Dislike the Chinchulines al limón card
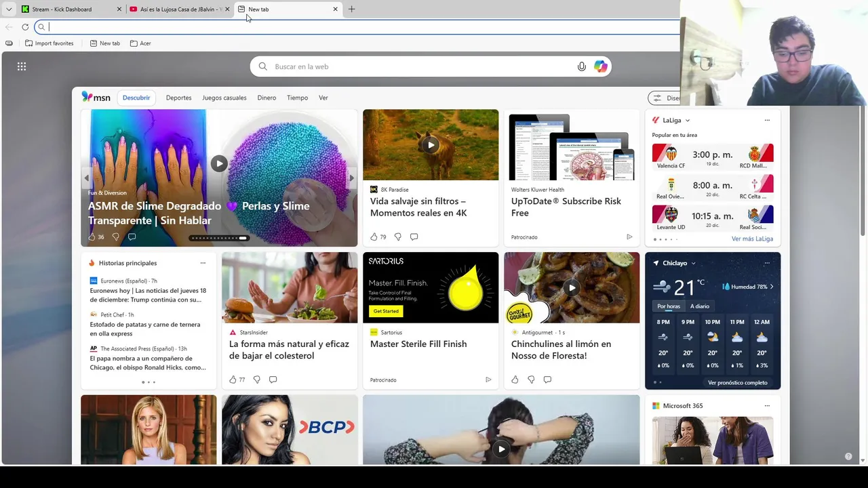This screenshot has height=488, width=868. pyautogui.click(x=531, y=380)
